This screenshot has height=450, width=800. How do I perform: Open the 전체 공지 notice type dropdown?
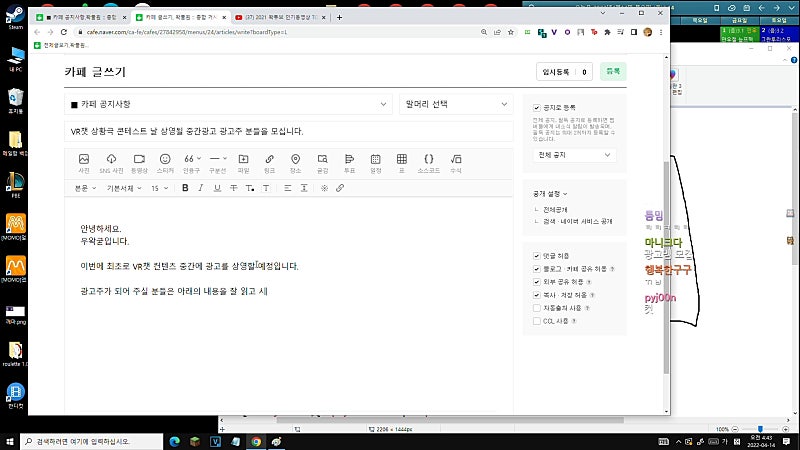click(574, 155)
